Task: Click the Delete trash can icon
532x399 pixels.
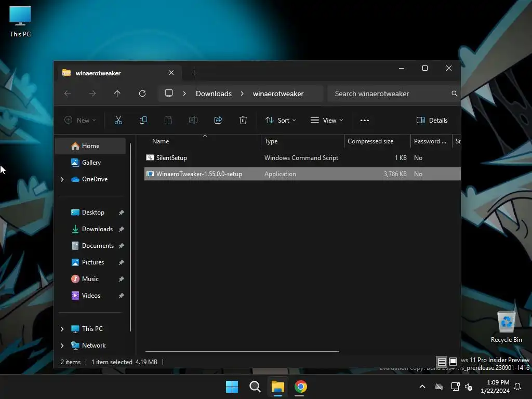Action: point(243,120)
